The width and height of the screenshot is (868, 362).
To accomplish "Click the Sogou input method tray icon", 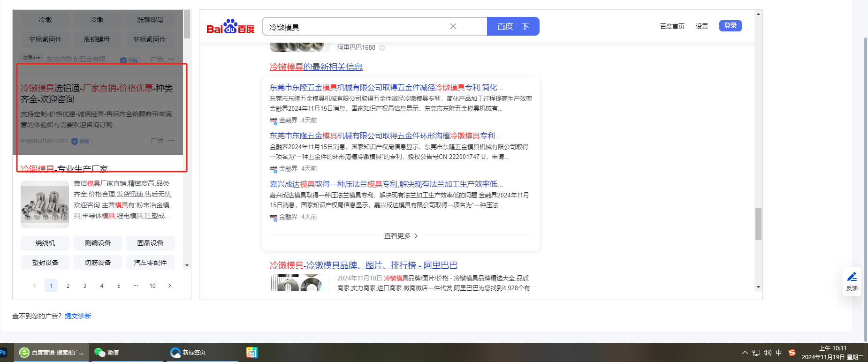I will [792, 353].
